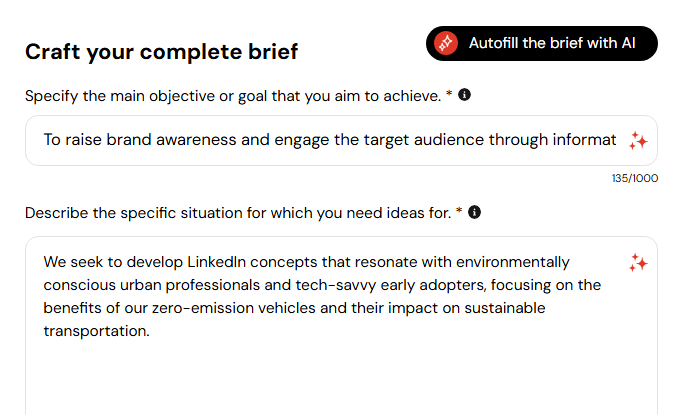Place cursor on 'environmentally' in situation text
Screen dimensions: 681x414
(513, 263)
